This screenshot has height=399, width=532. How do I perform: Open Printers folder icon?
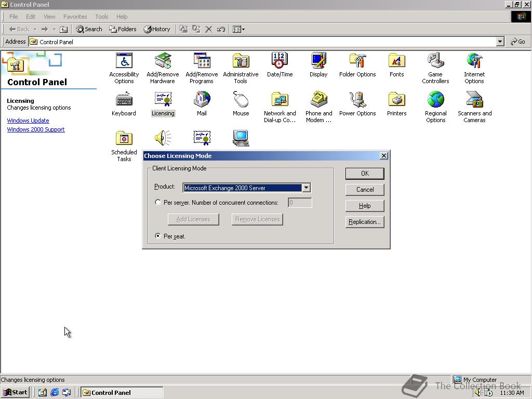(x=396, y=103)
